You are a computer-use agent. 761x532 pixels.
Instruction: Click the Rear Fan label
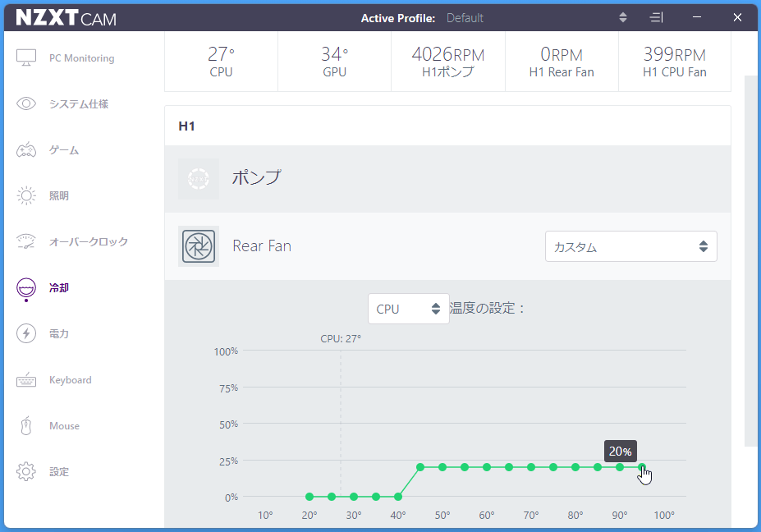(262, 246)
